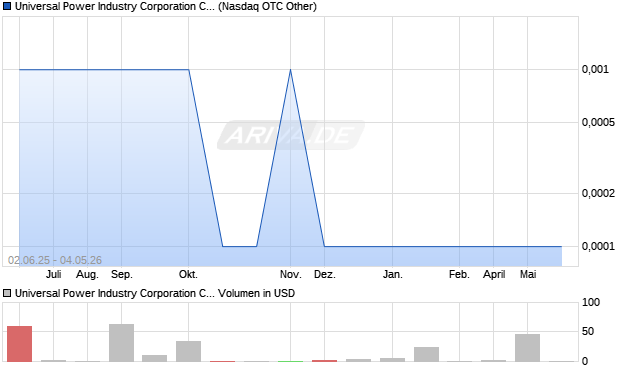Click the date range '02.06.25 - 04.05.26'
Screen dimensions: 620x371
coord(55,260)
